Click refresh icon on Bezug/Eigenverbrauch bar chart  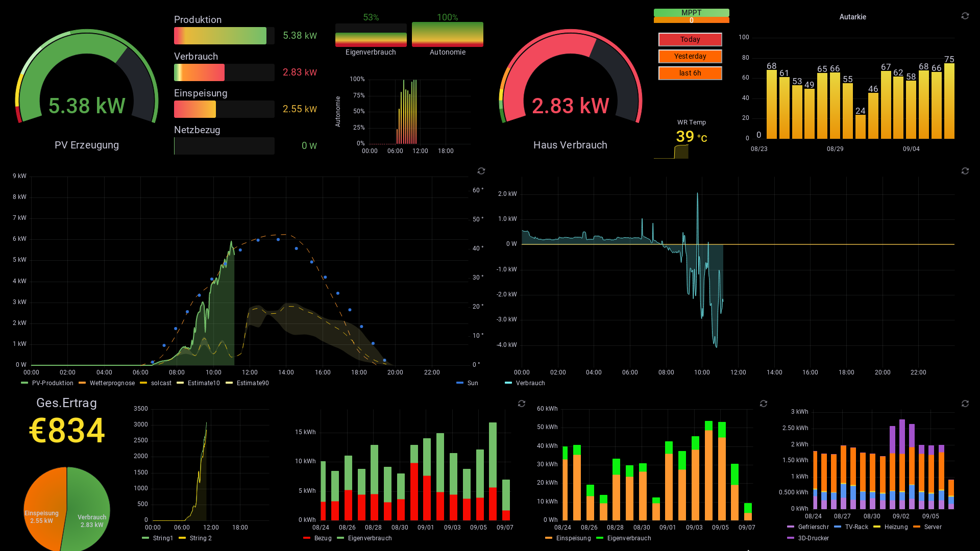click(x=521, y=404)
